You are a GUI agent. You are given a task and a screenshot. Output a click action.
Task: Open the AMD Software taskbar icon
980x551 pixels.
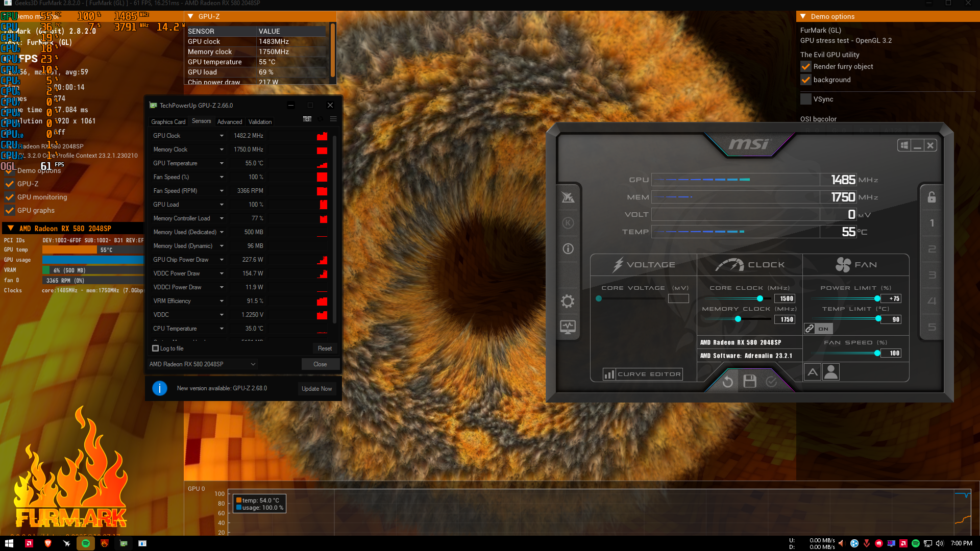click(x=29, y=543)
